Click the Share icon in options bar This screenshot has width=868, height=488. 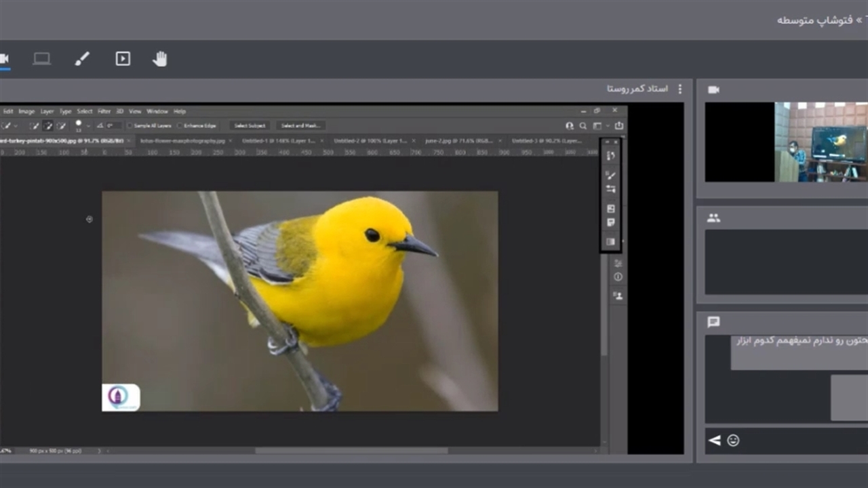(618, 125)
